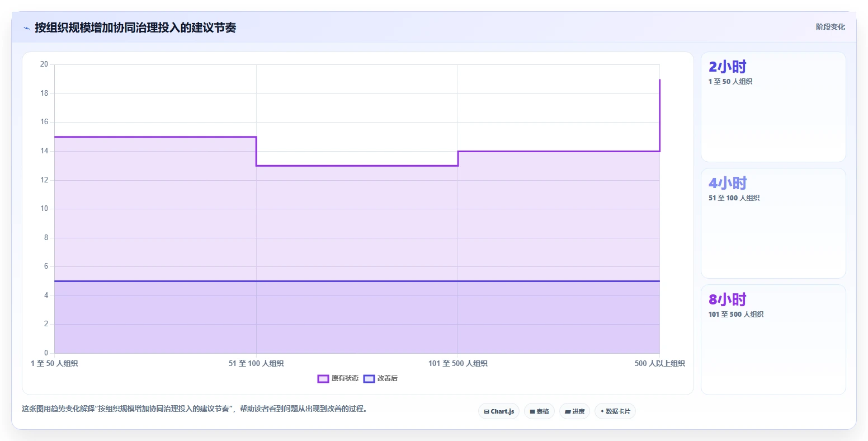Image resolution: width=868 pixels, height=441 pixels.
Task: Open the 4小时 data card
Action: [x=773, y=223]
